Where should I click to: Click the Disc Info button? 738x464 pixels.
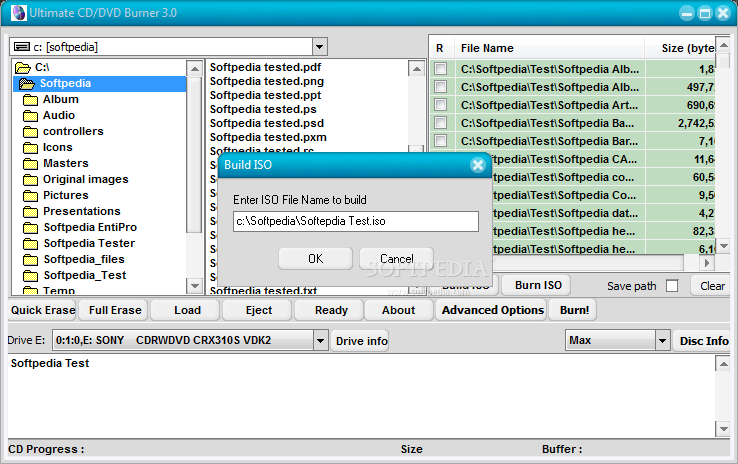click(703, 341)
